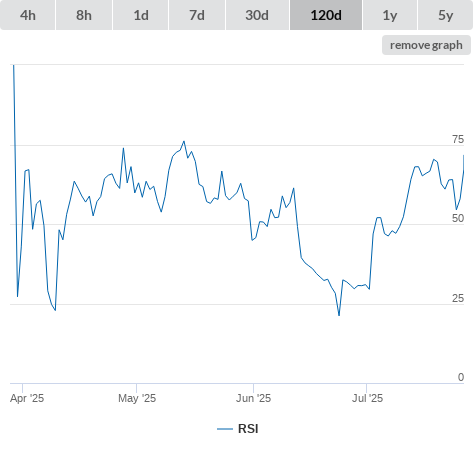Click the May '25 axis label

click(x=137, y=398)
